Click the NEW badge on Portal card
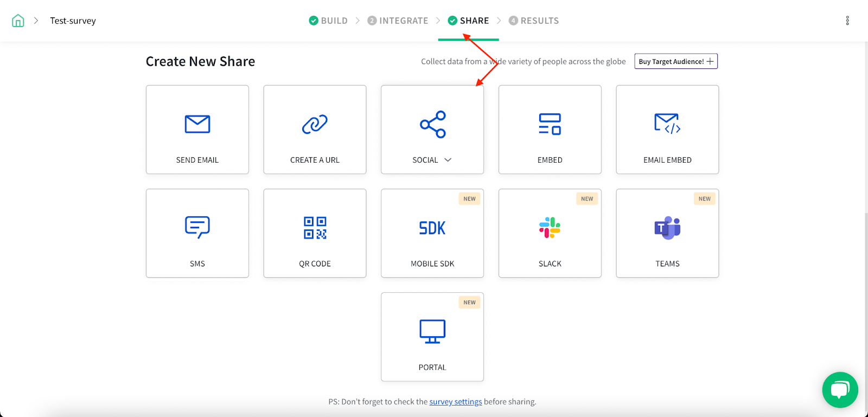This screenshot has height=417, width=868. point(470,303)
